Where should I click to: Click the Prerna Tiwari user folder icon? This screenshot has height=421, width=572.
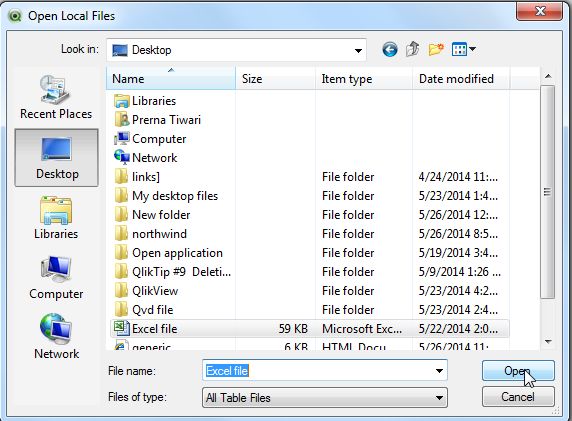tap(121, 120)
